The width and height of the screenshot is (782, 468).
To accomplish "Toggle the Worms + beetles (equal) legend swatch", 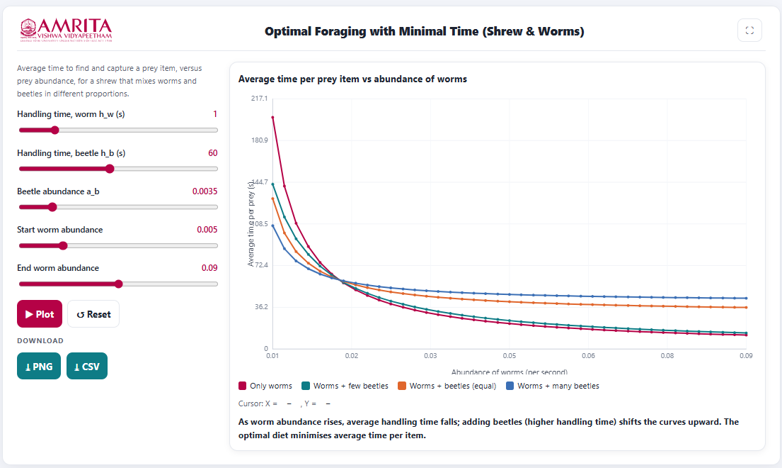I will [x=402, y=386].
